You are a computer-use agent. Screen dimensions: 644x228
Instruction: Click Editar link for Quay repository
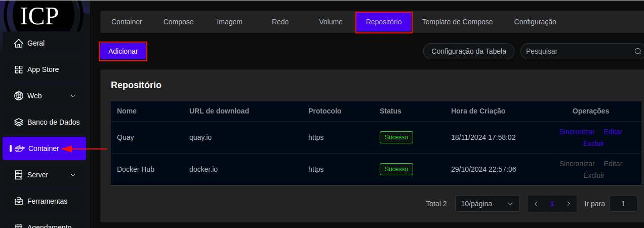point(613,132)
